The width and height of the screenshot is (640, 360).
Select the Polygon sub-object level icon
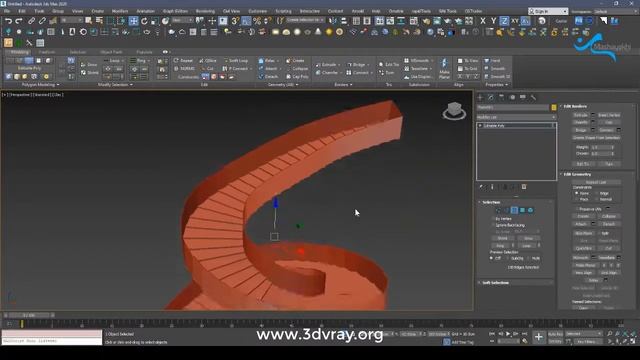pyautogui.click(x=522, y=210)
